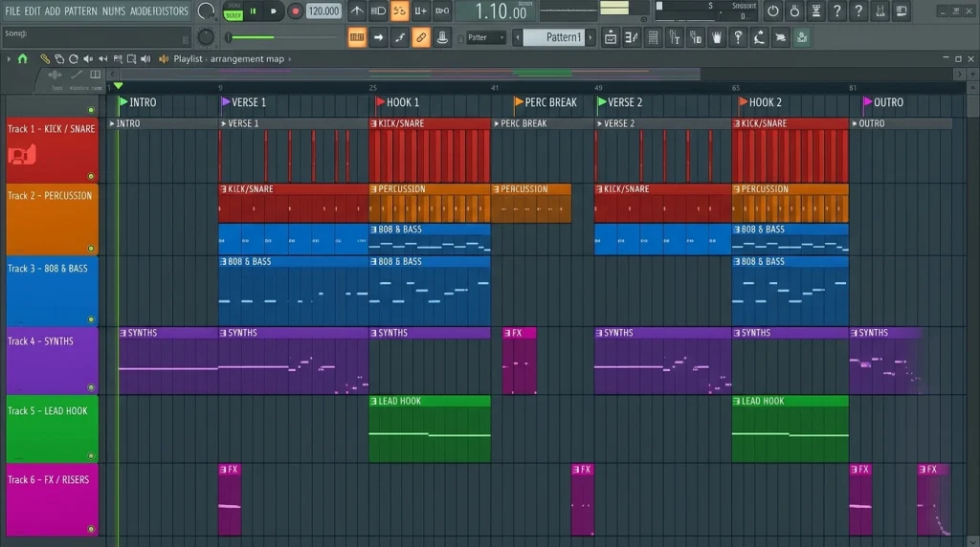Open the KICK/SNARE clip menu under HOOK 2
This screenshot has height=547, width=980.
pyautogui.click(x=736, y=123)
